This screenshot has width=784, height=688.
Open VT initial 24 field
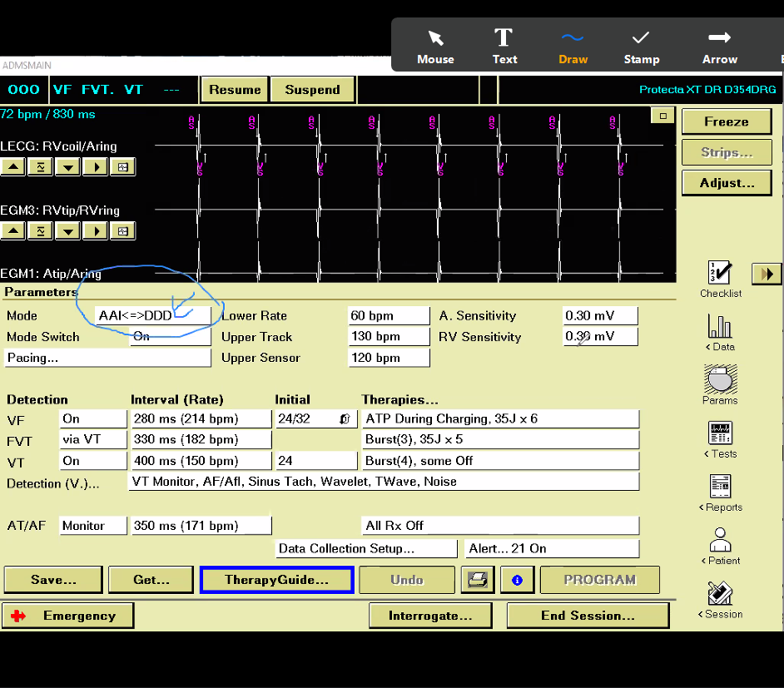pos(316,461)
